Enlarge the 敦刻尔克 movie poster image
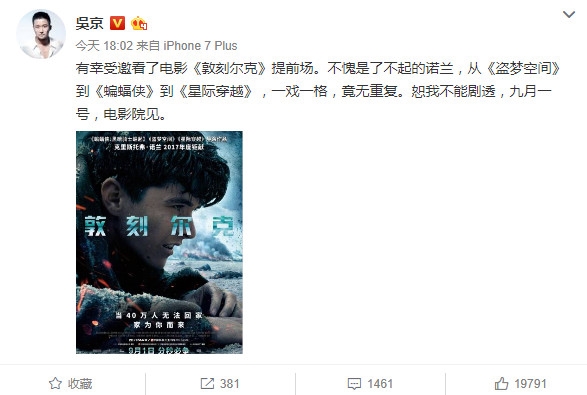The width and height of the screenshot is (587, 395). (x=159, y=242)
